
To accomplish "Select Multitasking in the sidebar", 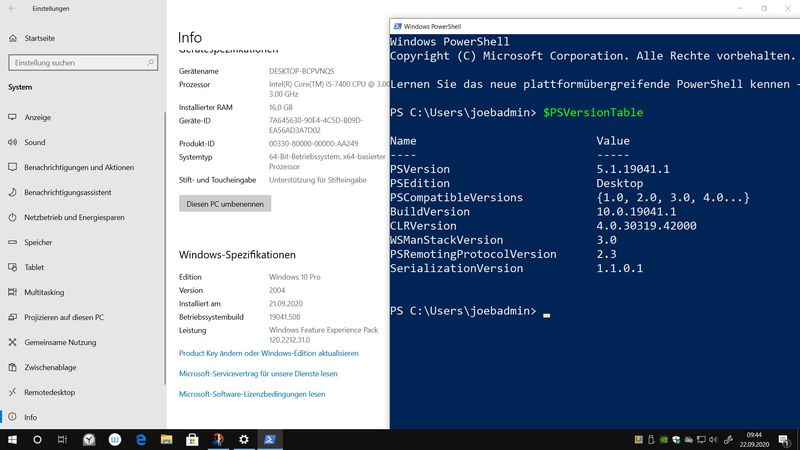I will pyautogui.click(x=44, y=292).
